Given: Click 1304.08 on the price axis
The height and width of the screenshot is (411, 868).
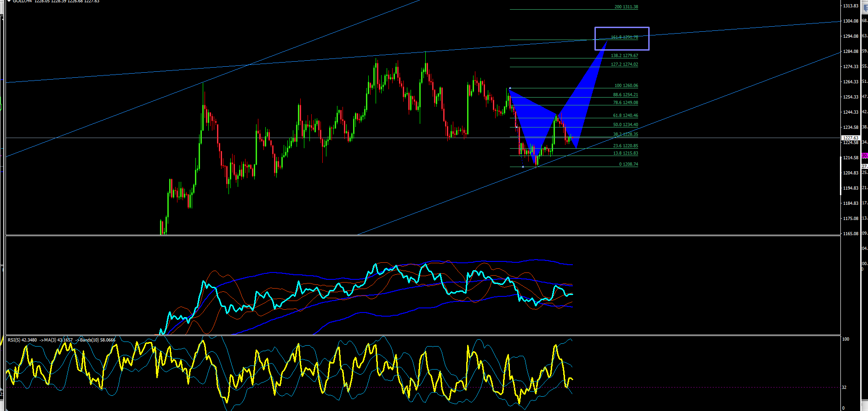Looking at the screenshot, I should (851, 21).
